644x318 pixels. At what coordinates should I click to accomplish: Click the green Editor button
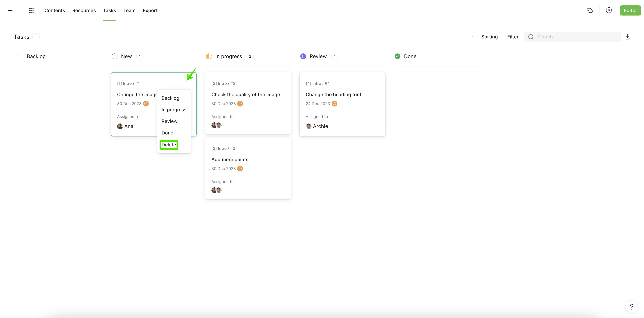coord(630,10)
